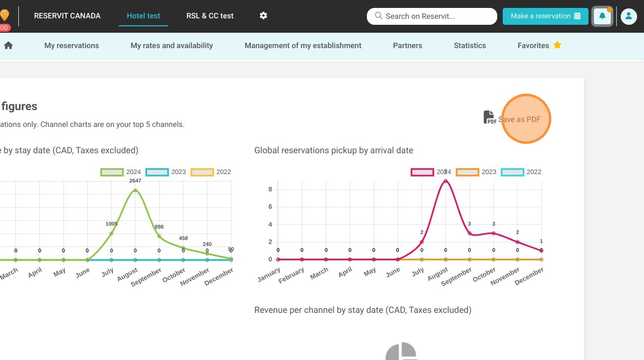This screenshot has width=644, height=360.
Task: Click the October point valued 3 on pickup chart
Action: pos(493,233)
